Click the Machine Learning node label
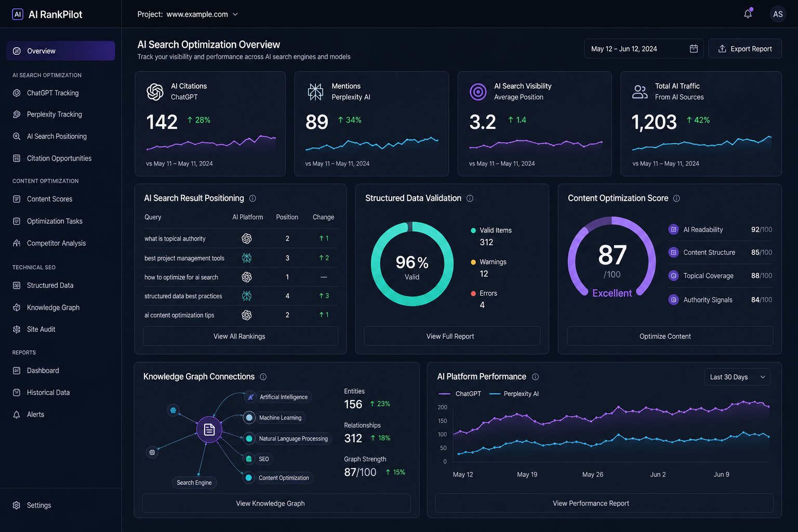Viewport: 798px width, 532px height. (x=280, y=418)
